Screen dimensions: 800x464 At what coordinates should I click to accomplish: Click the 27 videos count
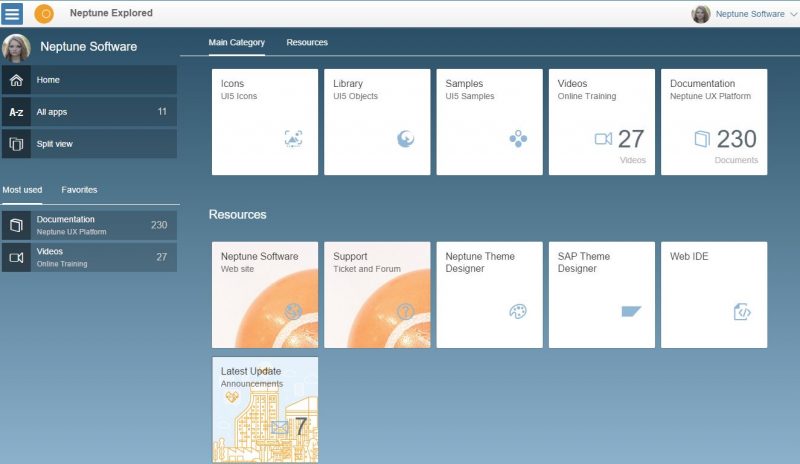(x=631, y=139)
